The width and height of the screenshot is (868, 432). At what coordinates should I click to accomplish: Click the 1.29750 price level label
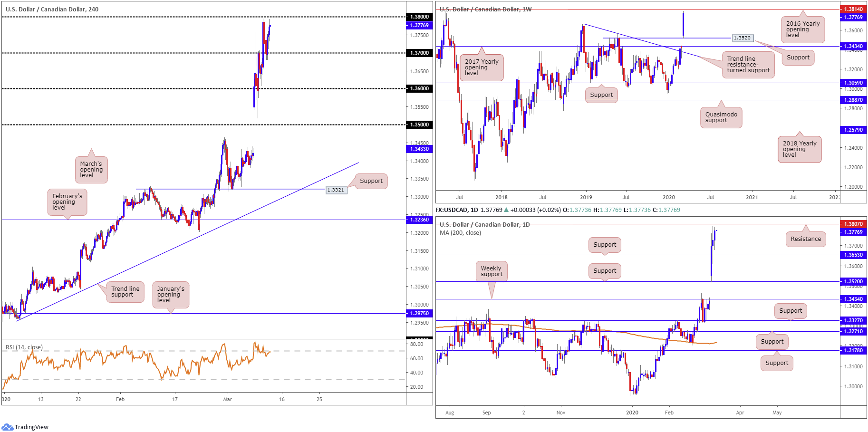(419, 313)
